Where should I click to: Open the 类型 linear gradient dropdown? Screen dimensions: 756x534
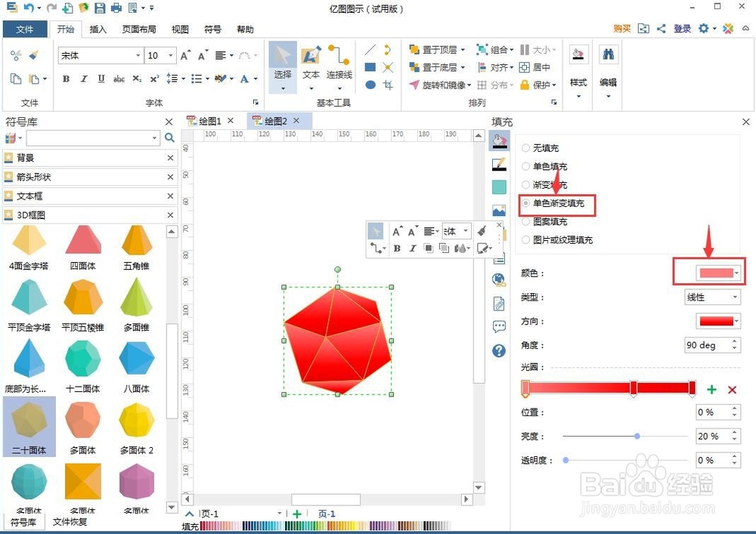pos(712,298)
